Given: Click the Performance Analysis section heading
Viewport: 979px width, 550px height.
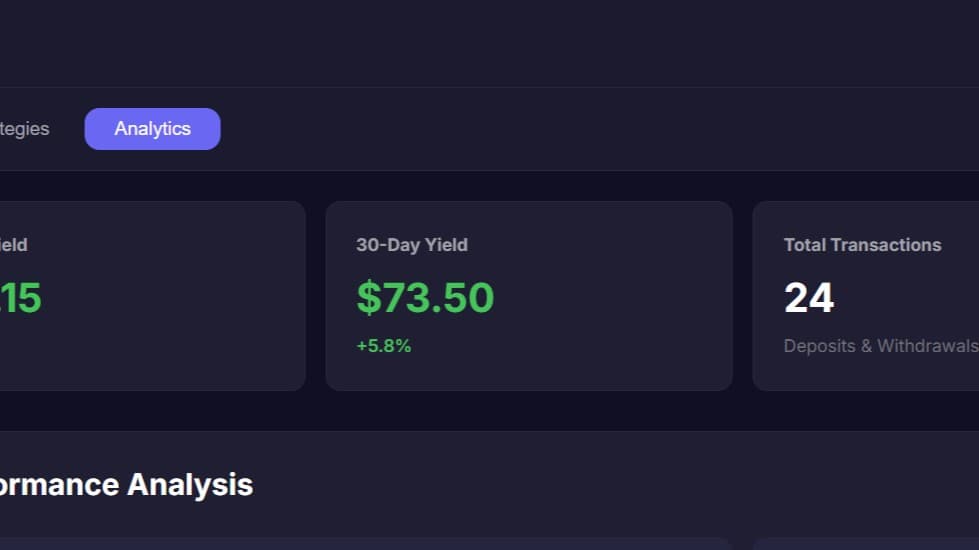Looking at the screenshot, I should pos(125,485).
